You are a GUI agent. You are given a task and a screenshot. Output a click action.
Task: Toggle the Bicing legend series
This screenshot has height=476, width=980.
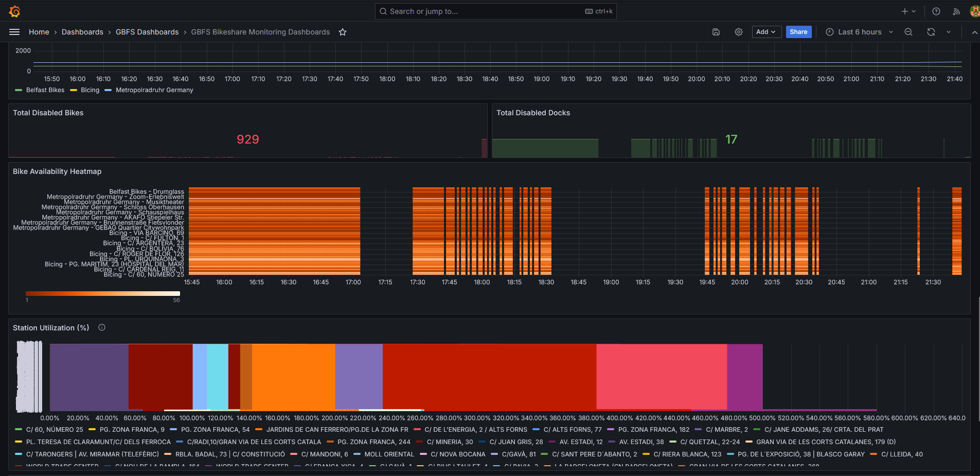pyautogui.click(x=90, y=90)
